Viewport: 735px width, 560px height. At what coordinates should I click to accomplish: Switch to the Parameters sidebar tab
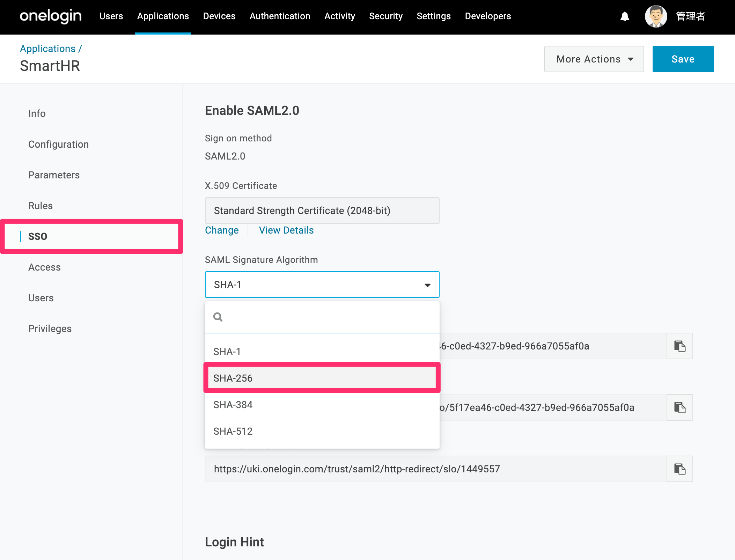(x=54, y=175)
